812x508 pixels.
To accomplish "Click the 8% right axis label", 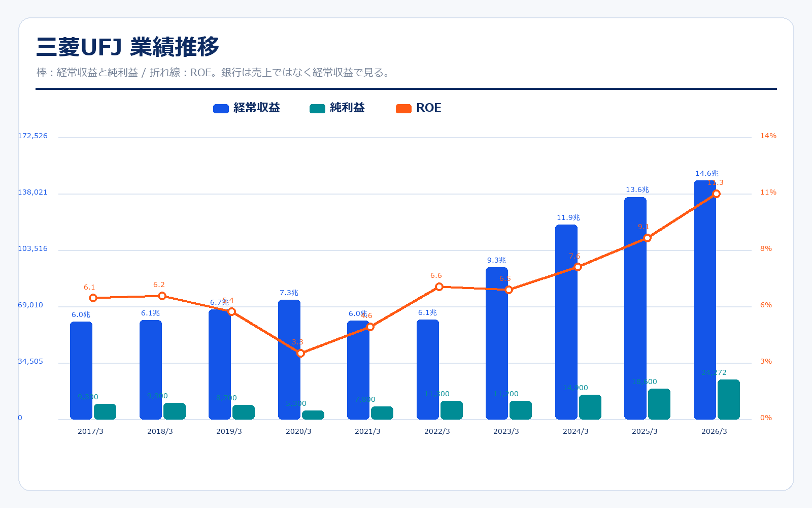I will point(766,249).
